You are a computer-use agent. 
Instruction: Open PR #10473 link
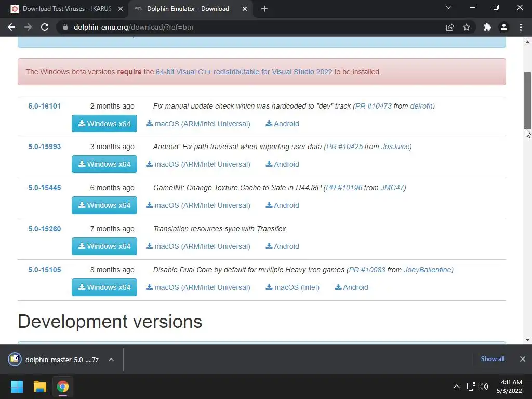374,106
